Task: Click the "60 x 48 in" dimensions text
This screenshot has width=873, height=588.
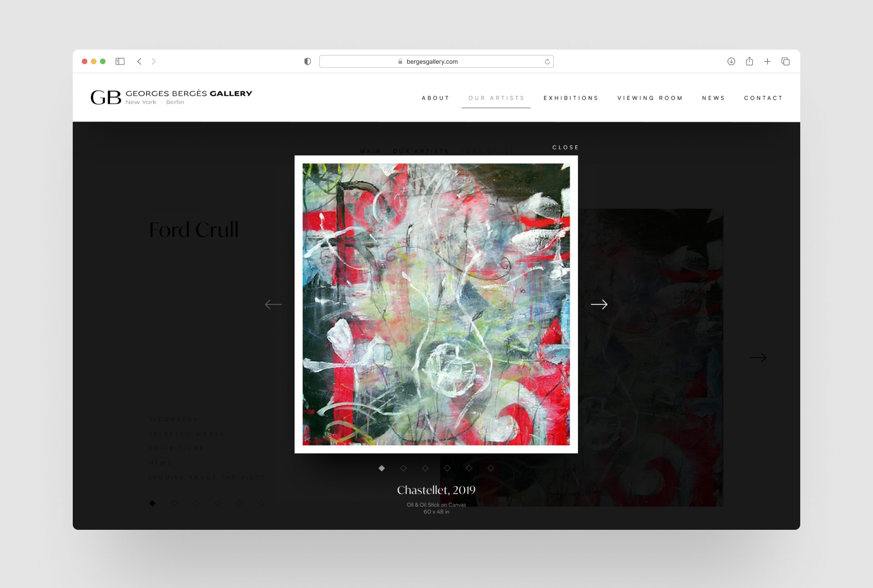Action: tap(436, 512)
